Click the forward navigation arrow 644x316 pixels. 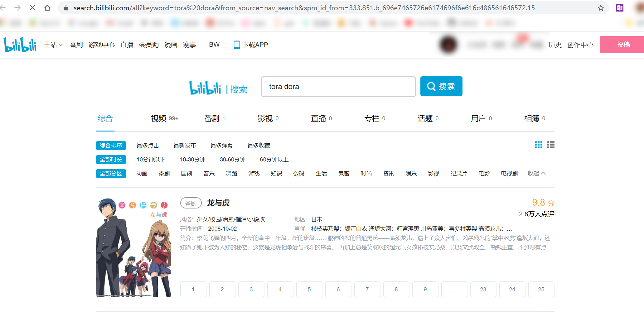[17, 8]
